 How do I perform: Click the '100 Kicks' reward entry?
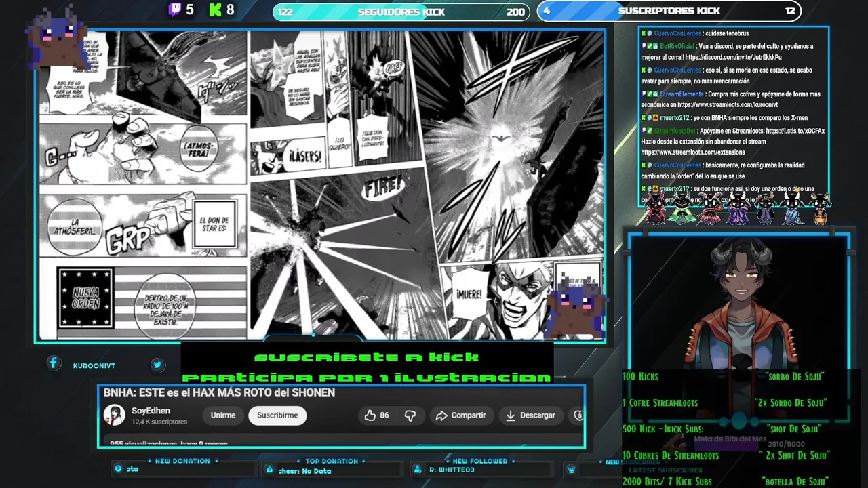click(x=640, y=376)
